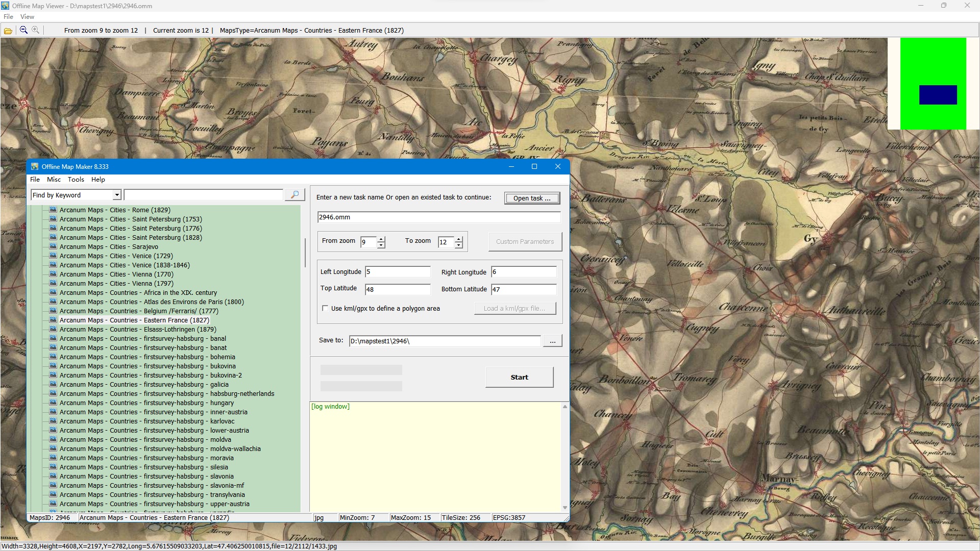Increase the To zoom value

(x=459, y=239)
